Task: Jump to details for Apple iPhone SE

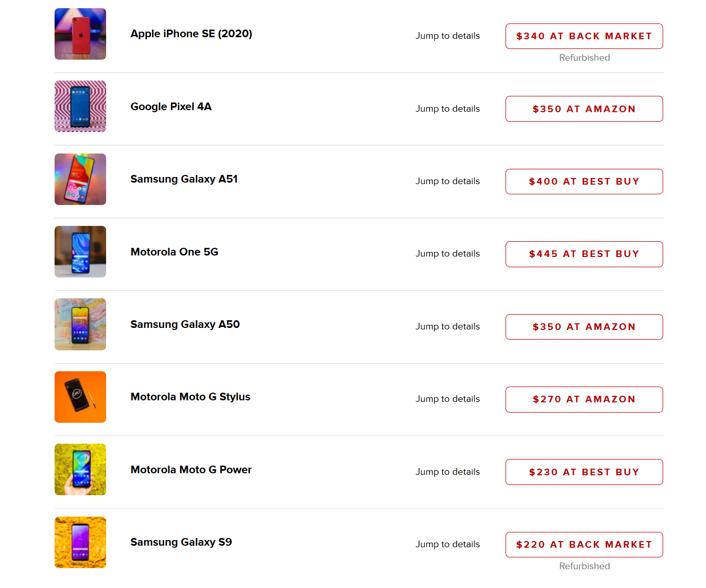Action: pos(447,36)
